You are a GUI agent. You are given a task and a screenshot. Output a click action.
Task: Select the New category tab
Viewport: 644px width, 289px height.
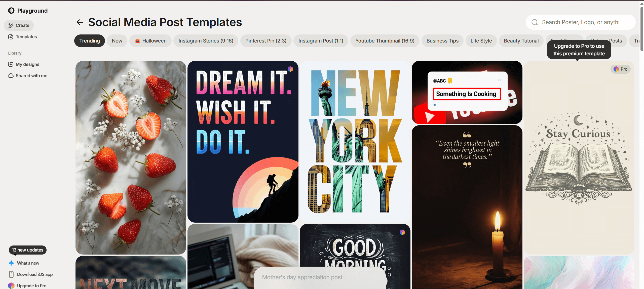click(117, 41)
